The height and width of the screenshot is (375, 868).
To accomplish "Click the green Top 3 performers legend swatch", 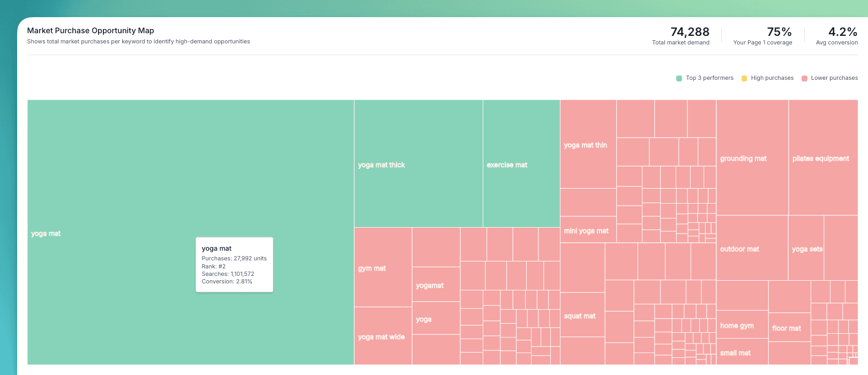I will (x=679, y=78).
